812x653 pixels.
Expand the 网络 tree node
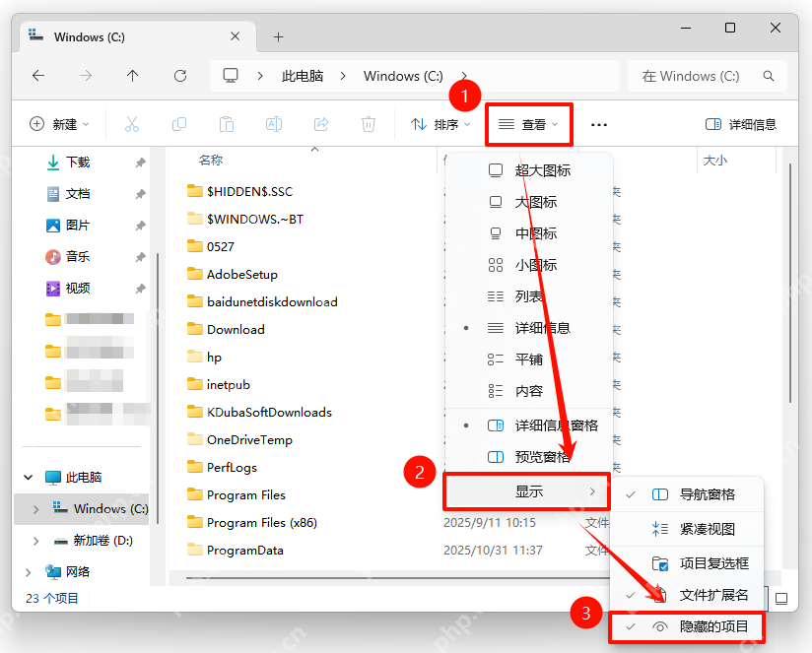pyautogui.click(x=29, y=572)
